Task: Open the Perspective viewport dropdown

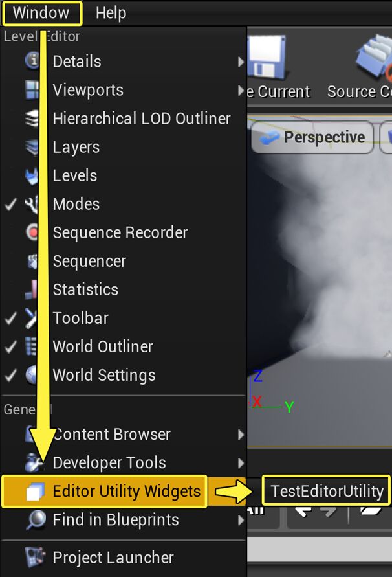Action: [312, 137]
